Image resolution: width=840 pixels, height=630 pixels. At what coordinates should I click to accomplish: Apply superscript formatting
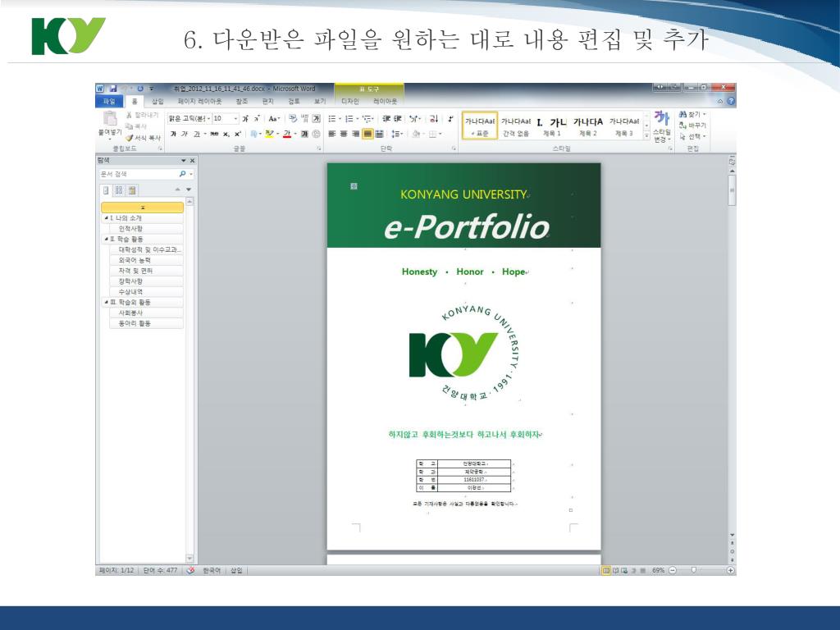(237, 134)
